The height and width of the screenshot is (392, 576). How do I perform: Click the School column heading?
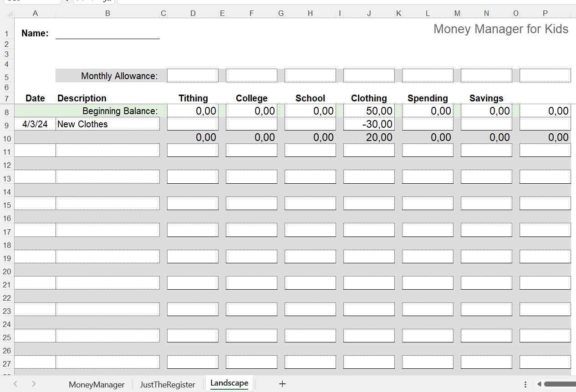[310, 98]
